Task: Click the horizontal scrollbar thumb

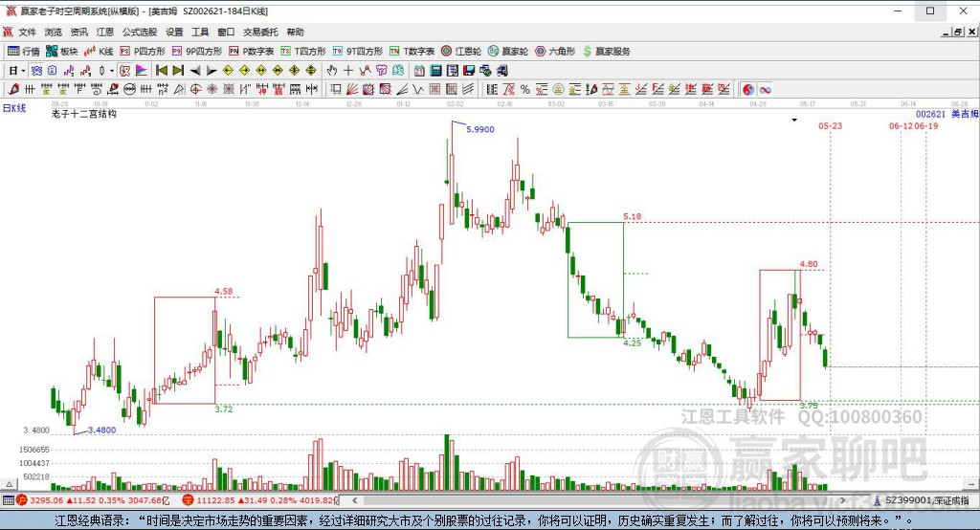Action: tap(598, 500)
